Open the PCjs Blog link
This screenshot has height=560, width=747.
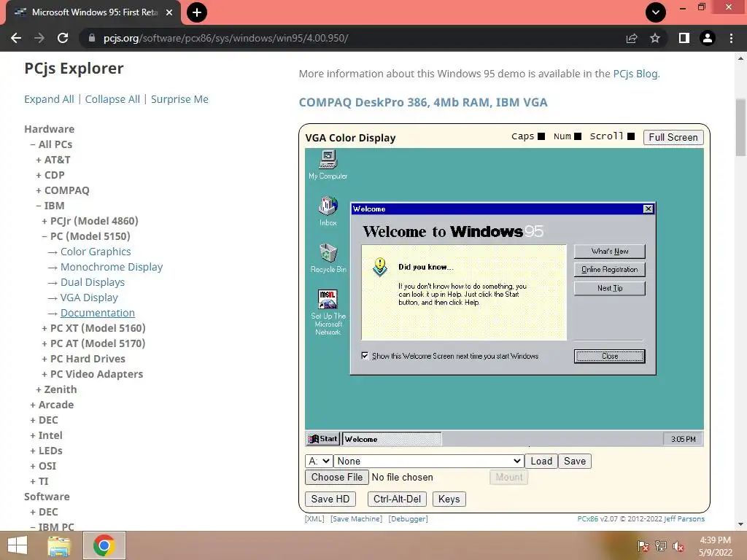[635, 74]
